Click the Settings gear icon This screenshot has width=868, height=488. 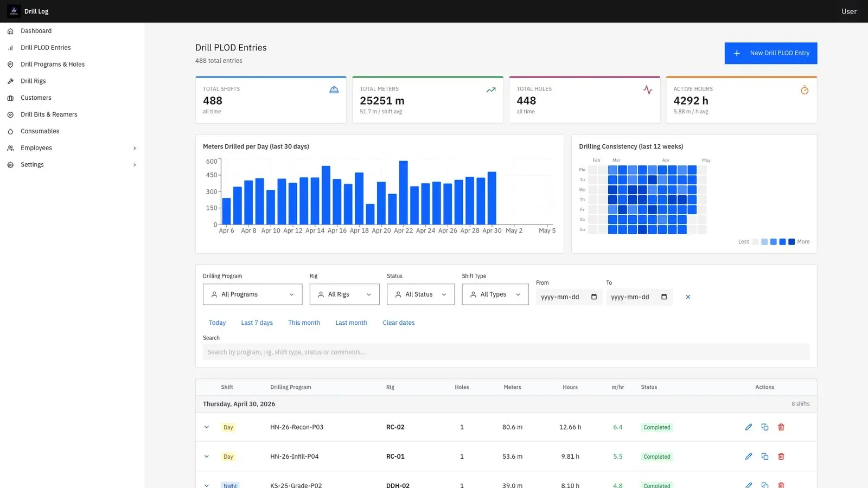tap(10, 165)
